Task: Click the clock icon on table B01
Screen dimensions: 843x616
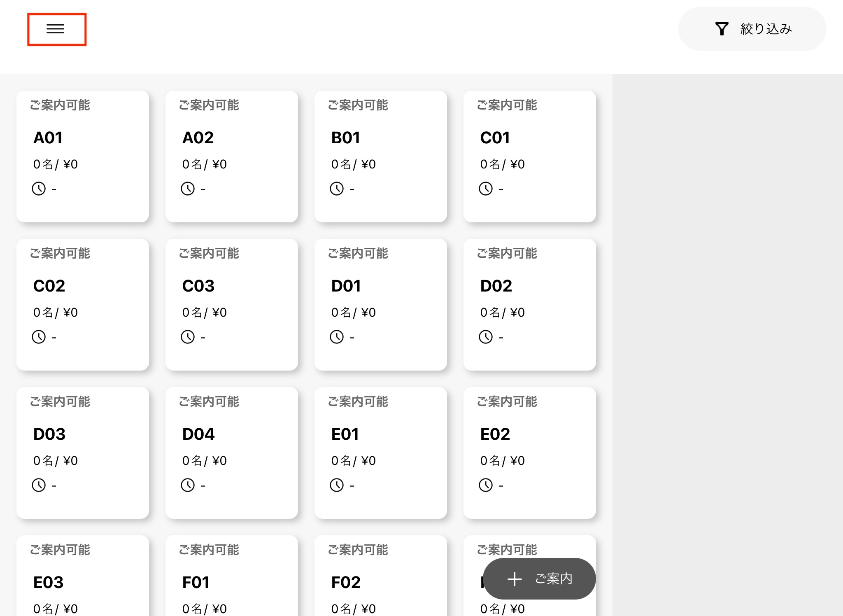Action: [337, 189]
